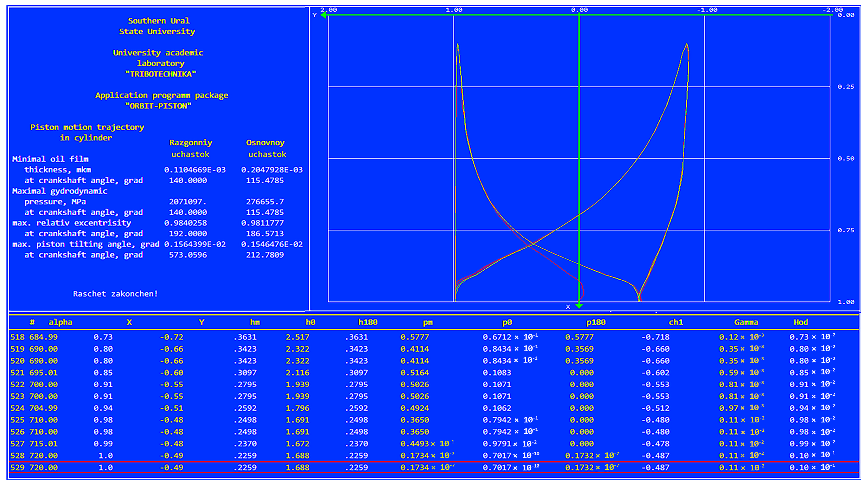868x484 pixels.
Task: Click tilting angle value 0.1546476E-02
Action: coord(272,244)
